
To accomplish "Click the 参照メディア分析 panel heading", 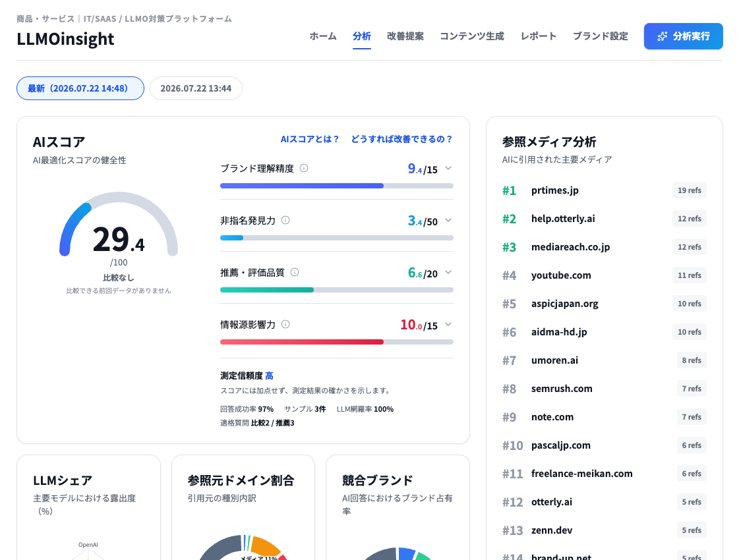I will pos(549,142).
